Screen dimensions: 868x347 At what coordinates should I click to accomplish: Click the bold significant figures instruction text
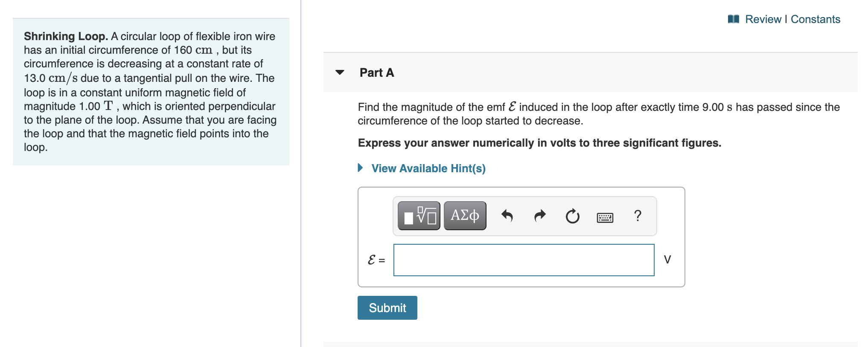pyautogui.click(x=539, y=143)
